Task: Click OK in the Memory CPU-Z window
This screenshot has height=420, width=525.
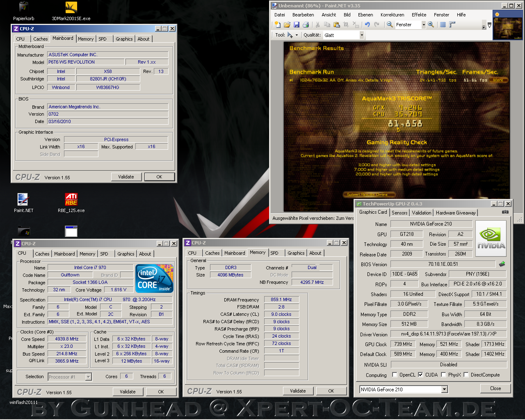Action: click(331, 391)
